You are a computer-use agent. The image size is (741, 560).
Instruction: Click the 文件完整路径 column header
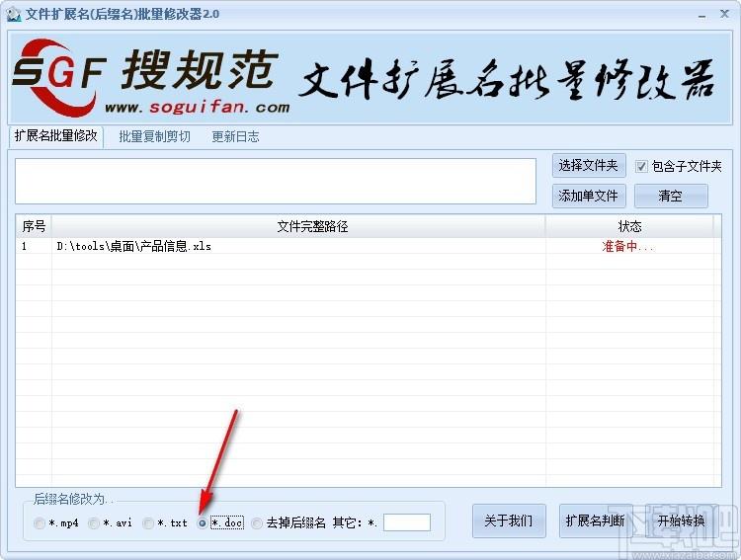tap(298, 226)
